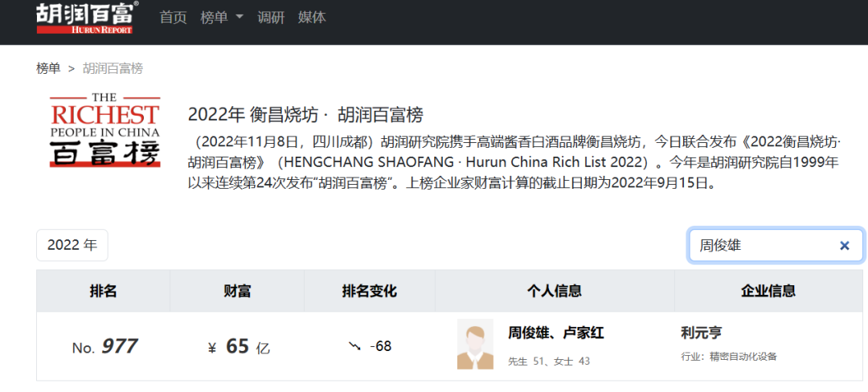Select the age text 先生 51、女士 43

(x=549, y=361)
